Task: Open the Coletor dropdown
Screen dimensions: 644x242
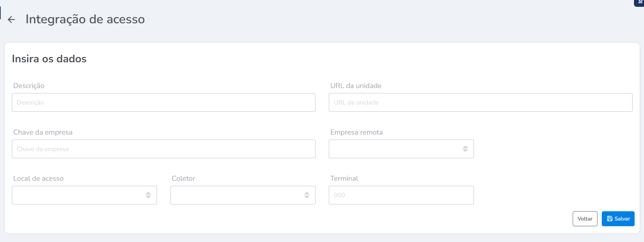Action: pyautogui.click(x=242, y=195)
